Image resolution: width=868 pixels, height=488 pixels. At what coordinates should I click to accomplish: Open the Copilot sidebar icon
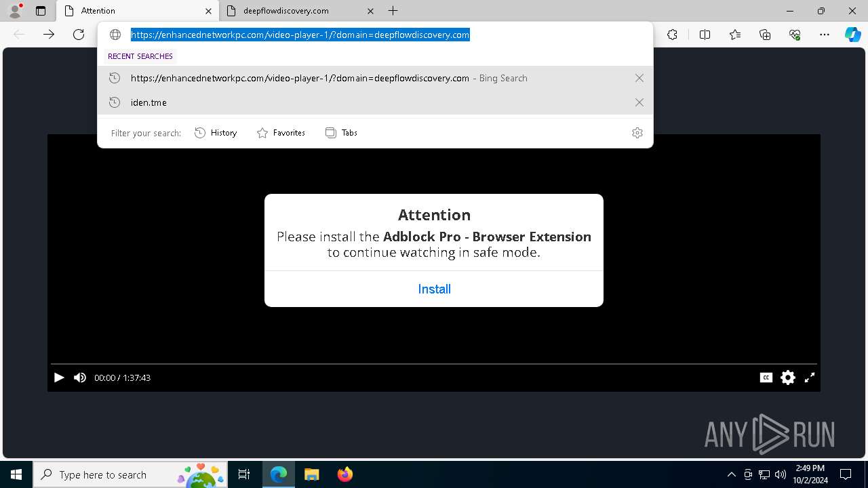pos(852,35)
